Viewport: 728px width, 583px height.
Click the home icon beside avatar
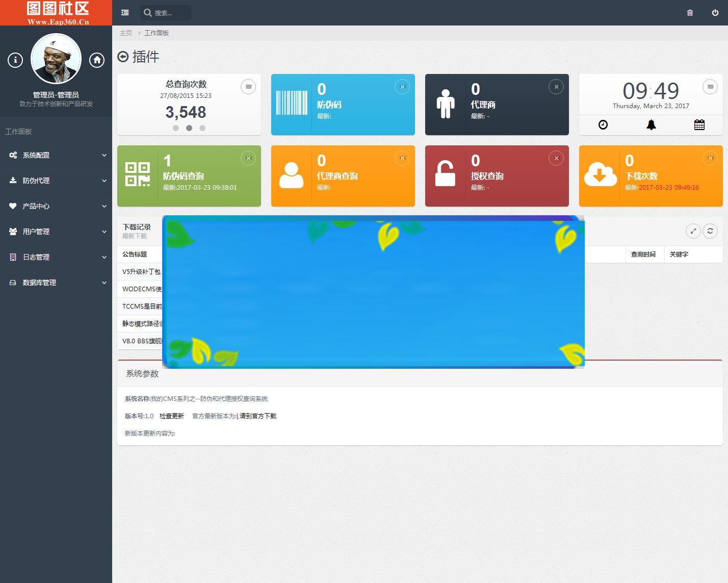[x=97, y=60]
